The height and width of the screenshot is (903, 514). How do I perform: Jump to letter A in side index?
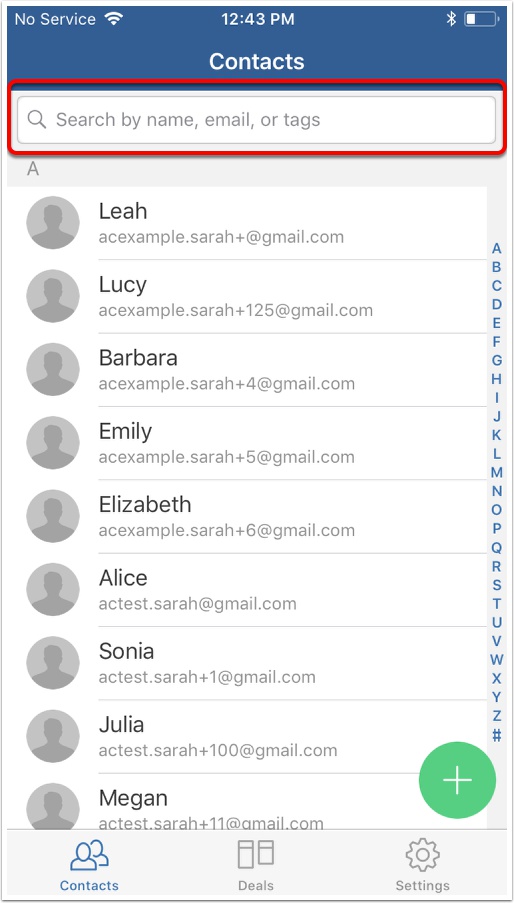coord(496,249)
